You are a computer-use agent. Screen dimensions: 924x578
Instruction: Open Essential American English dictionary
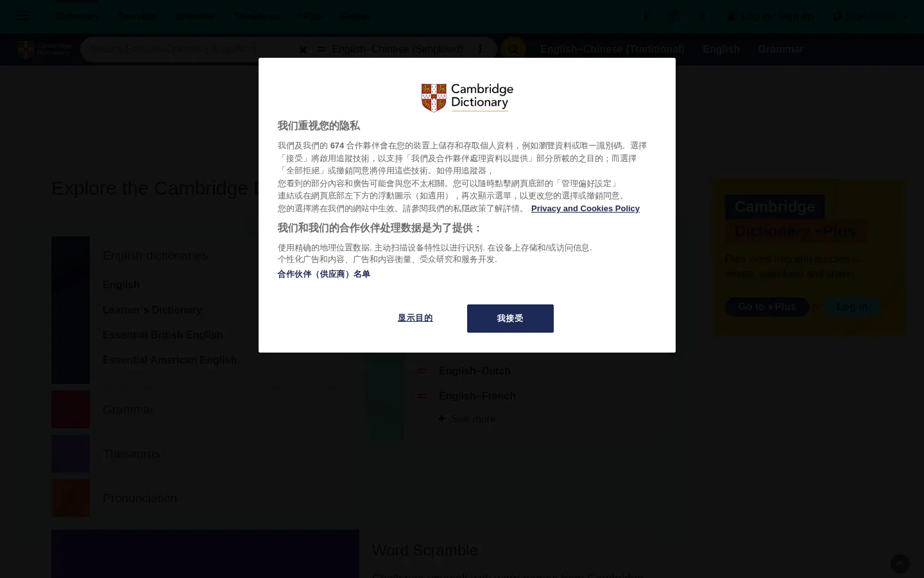(169, 360)
